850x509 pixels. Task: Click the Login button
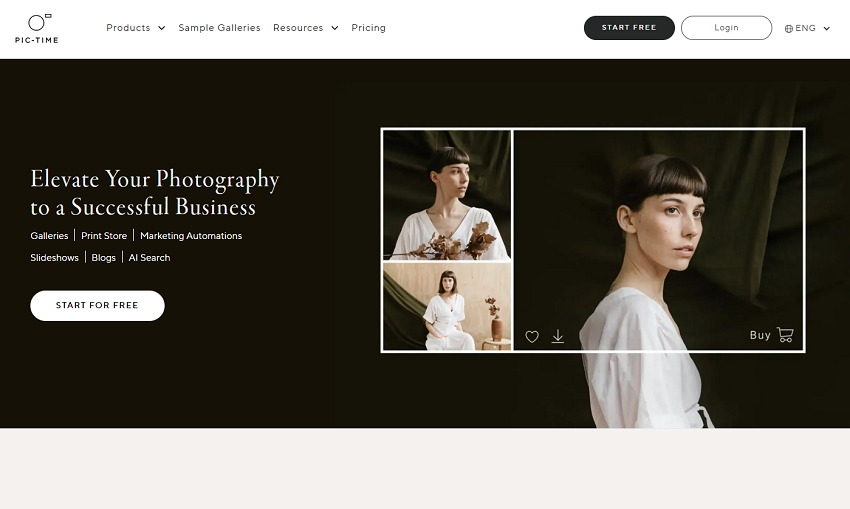726,28
